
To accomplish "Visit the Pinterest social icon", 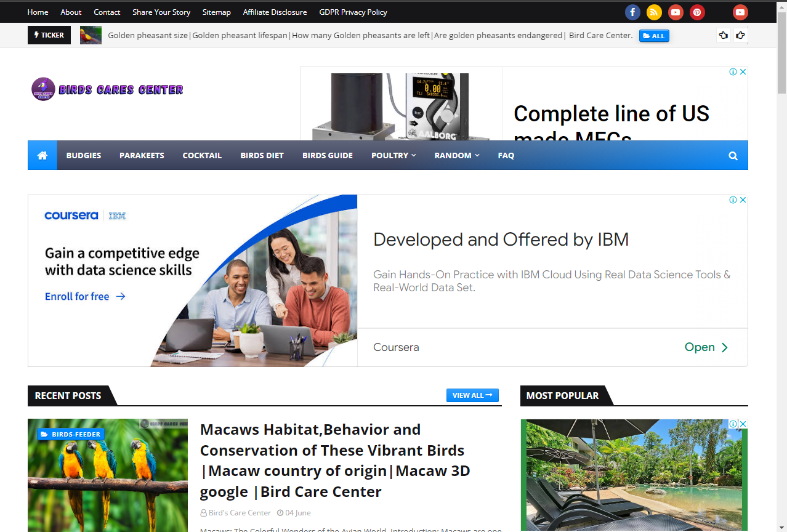I will [697, 12].
